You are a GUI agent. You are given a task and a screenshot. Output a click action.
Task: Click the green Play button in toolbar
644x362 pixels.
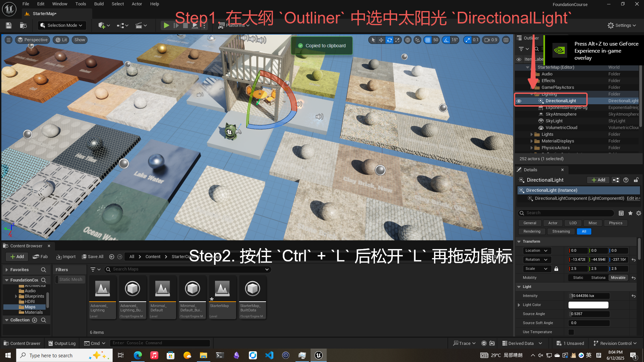166,25
